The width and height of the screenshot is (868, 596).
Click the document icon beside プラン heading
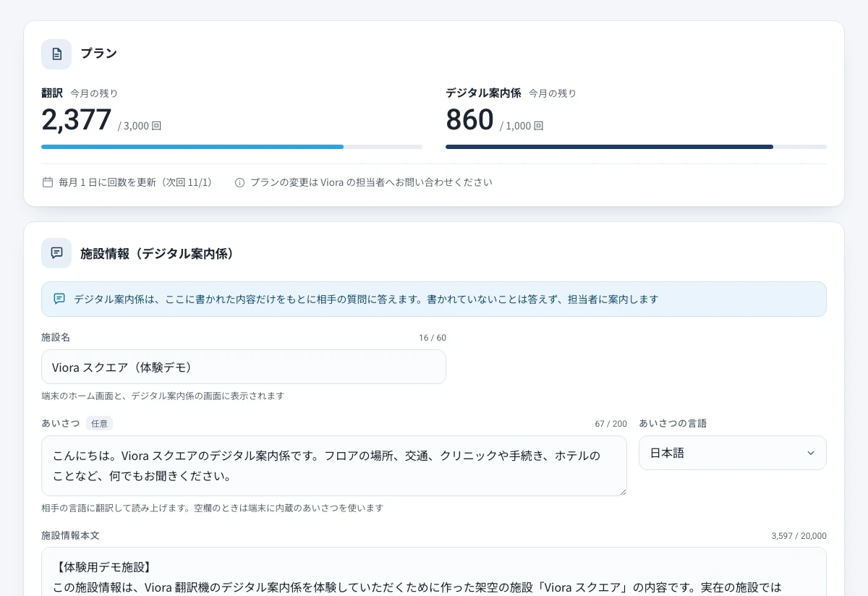pyautogui.click(x=56, y=54)
